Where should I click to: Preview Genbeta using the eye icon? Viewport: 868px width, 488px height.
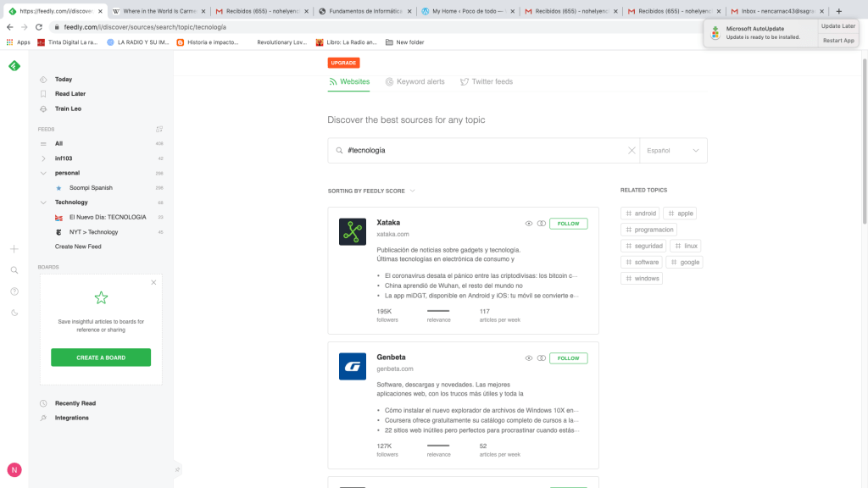pyautogui.click(x=529, y=358)
